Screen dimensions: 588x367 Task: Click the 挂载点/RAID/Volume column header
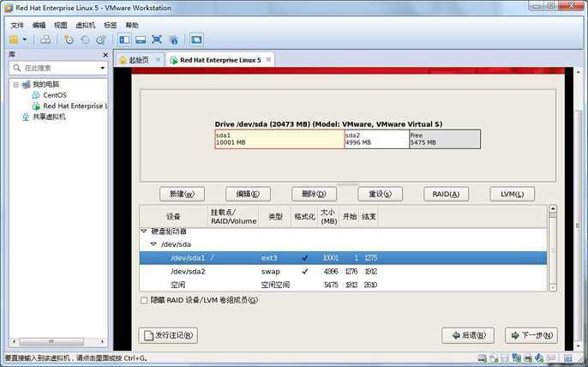233,217
